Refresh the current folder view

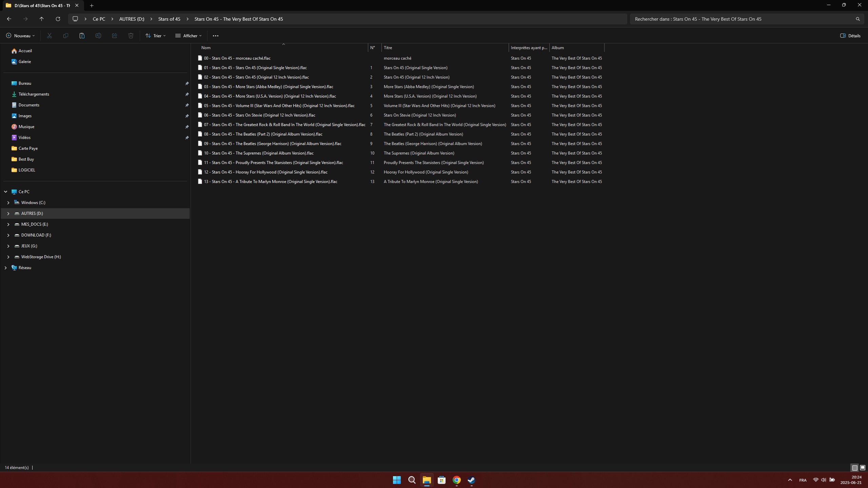58,19
